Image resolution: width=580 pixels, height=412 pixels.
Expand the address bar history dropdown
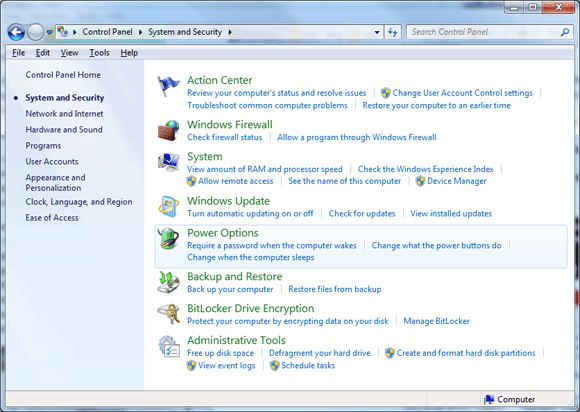tap(377, 33)
